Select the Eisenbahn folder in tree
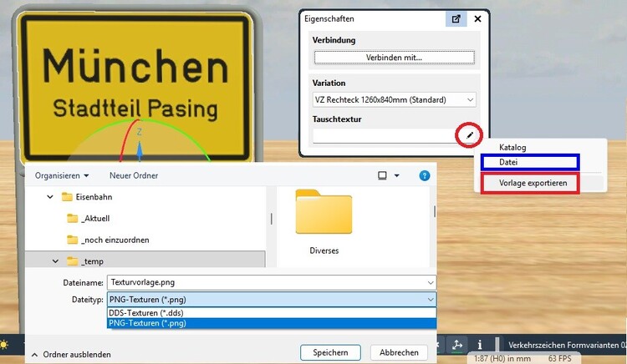The width and height of the screenshot is (627, 364). coord(87,197)
